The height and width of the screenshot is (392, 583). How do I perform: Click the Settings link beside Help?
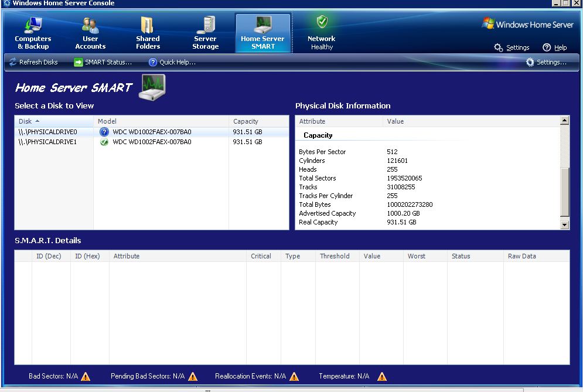(x=512, y=47)
